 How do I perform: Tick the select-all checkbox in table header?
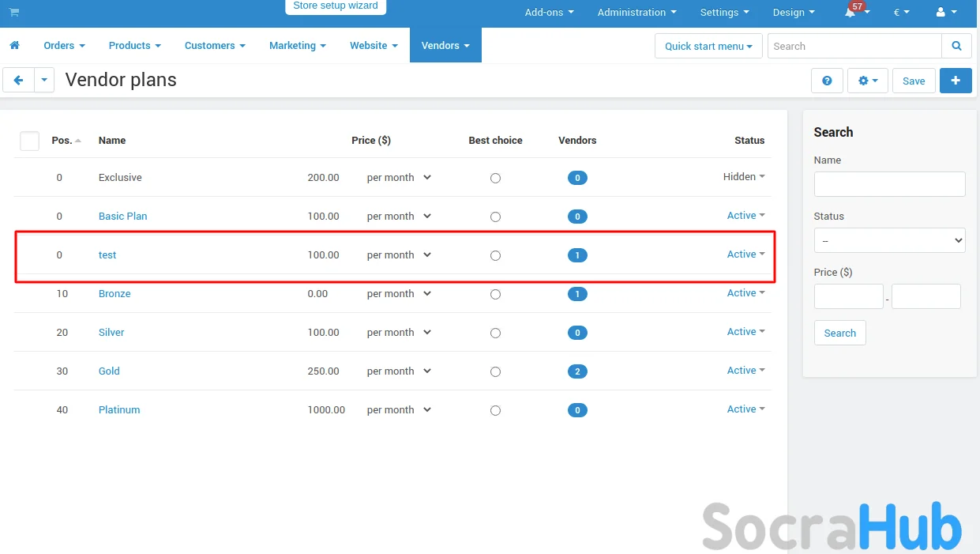29,141
